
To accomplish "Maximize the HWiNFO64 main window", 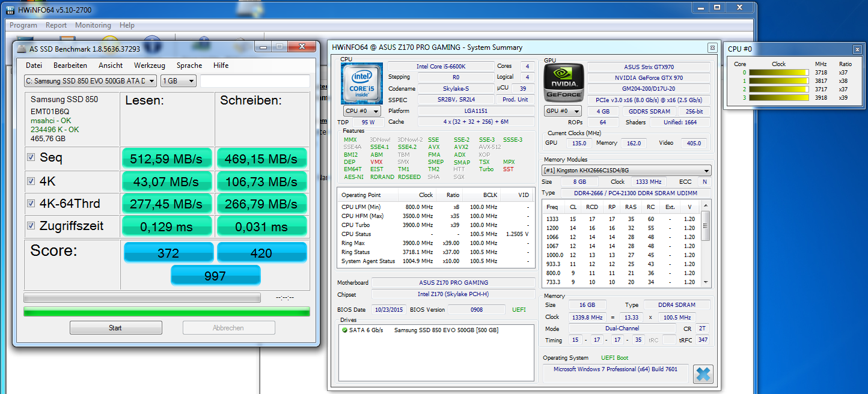I will tap(717, 7).
